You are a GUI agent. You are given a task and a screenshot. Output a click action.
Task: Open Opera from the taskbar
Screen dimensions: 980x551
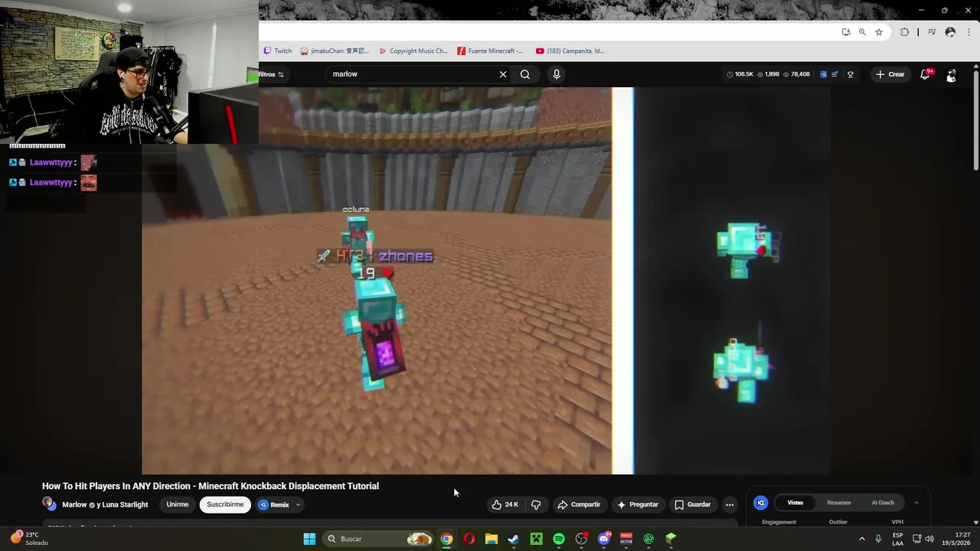[469, 539]
